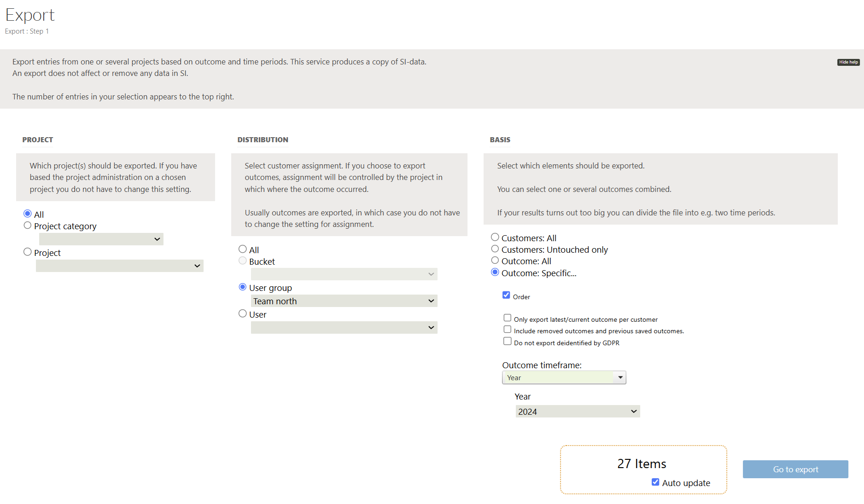Click the Go to export button
Image resolution: width=864 pixels, height=504 pixels.
tap(795, 469)
